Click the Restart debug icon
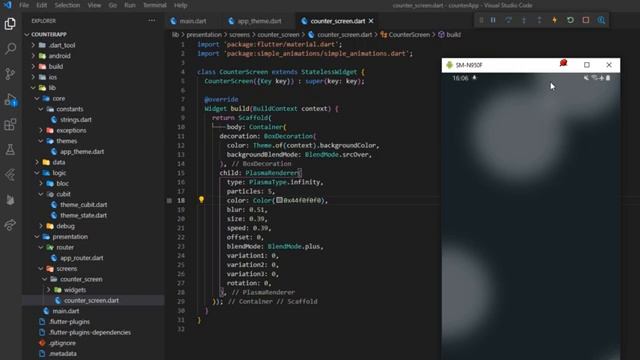This screenshot has width=640, height=360. [x=570, y=20]
